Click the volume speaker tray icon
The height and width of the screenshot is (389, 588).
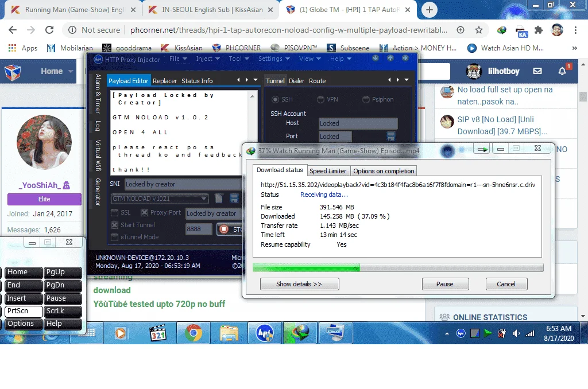[516, 333]
